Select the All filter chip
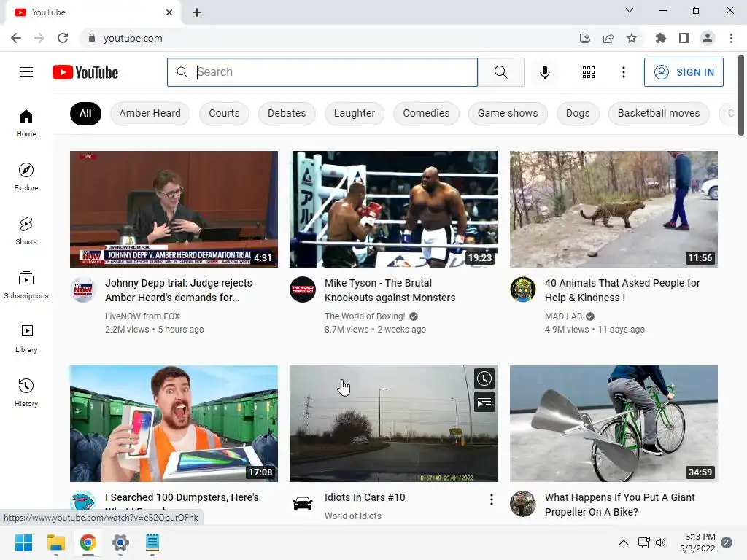747x560 pixels. pyautogui.click(x=85, y=113)
